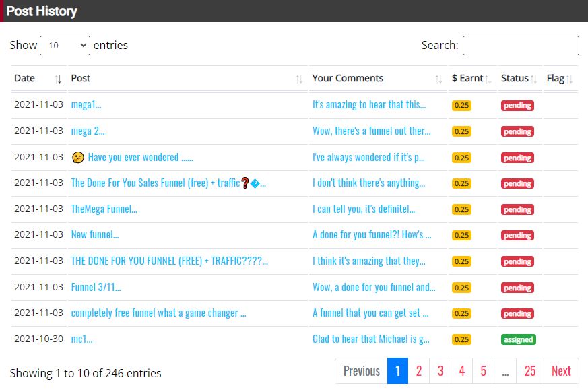Viewport: 588px width, 392px height.
Task: Click the 0.25 earnt badge in mc1 row
Action: coord(461,339)
